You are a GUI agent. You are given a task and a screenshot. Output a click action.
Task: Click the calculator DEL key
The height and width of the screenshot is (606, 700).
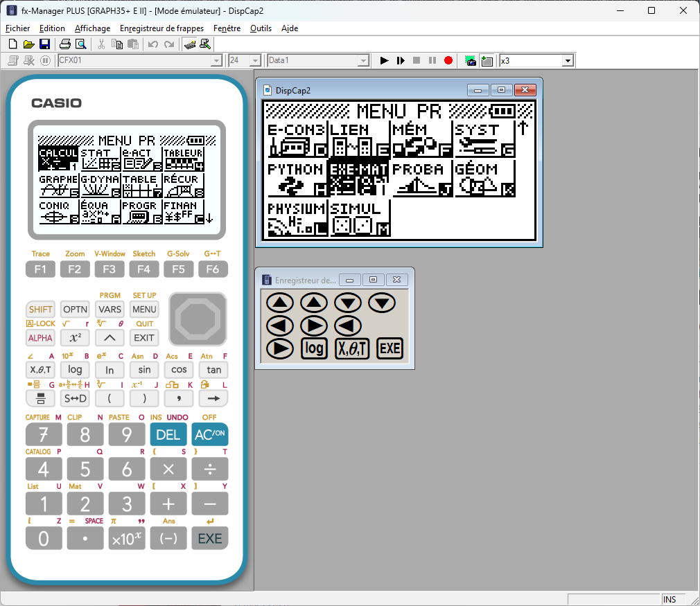[x=168, y=434]
